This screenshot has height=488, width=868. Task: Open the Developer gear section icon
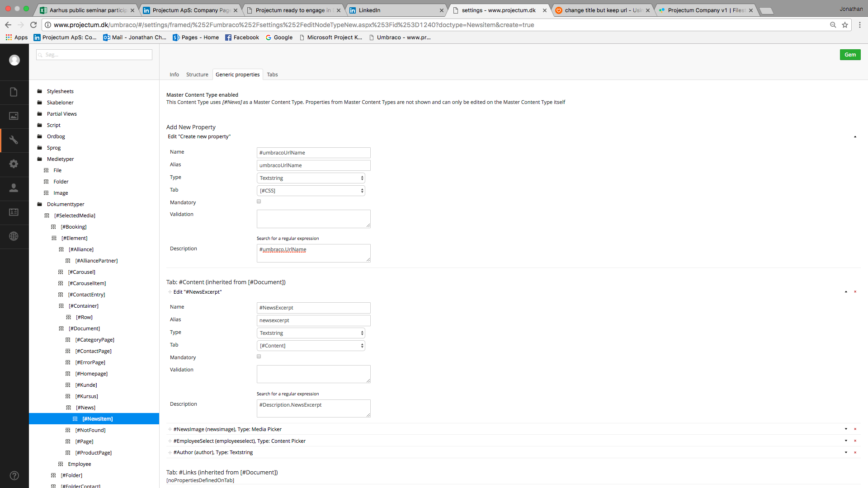(x=14, y=164)
